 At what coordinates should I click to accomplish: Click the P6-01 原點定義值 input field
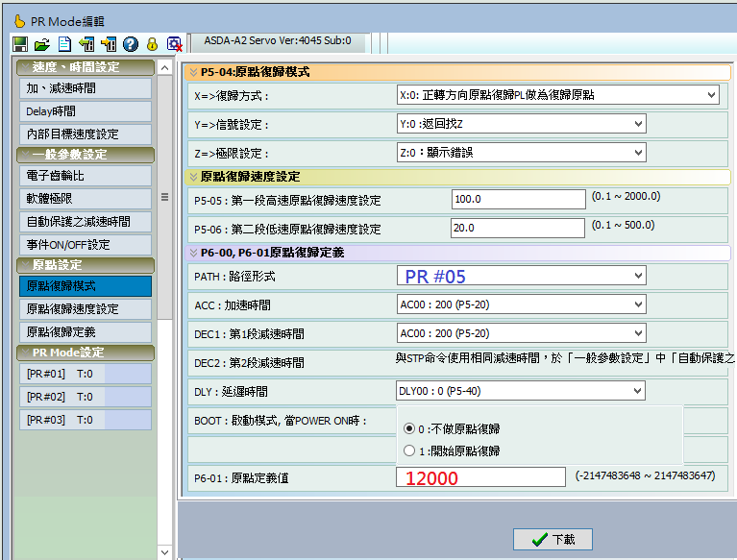click(x=480, y=477)
